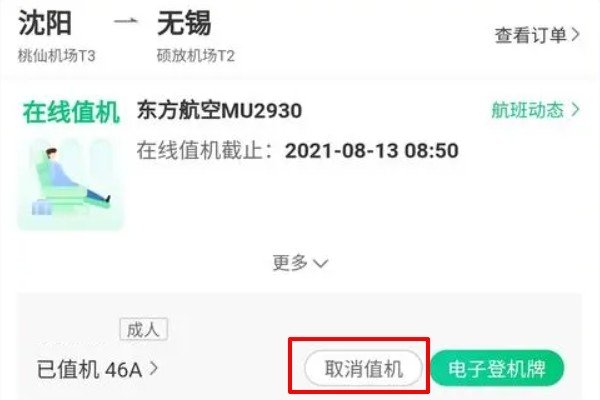Select the departure city 沈阳

coord(45,23)
